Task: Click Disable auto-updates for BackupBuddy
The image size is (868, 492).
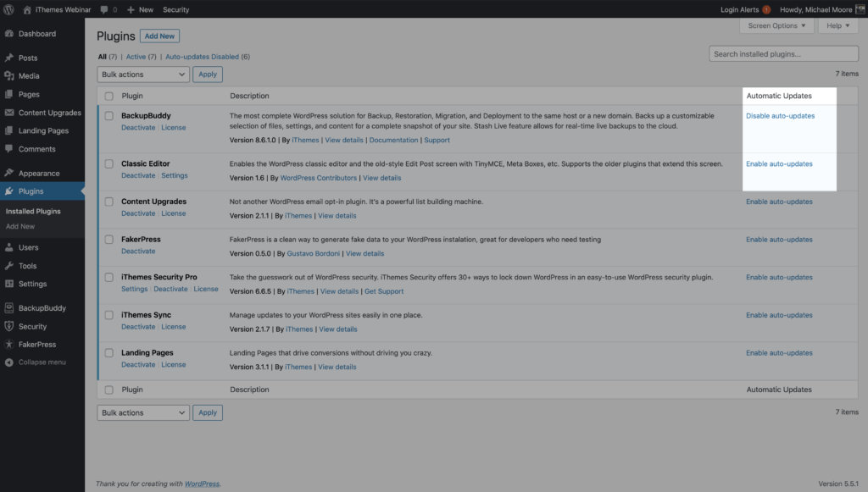Action: coord(780,115)
